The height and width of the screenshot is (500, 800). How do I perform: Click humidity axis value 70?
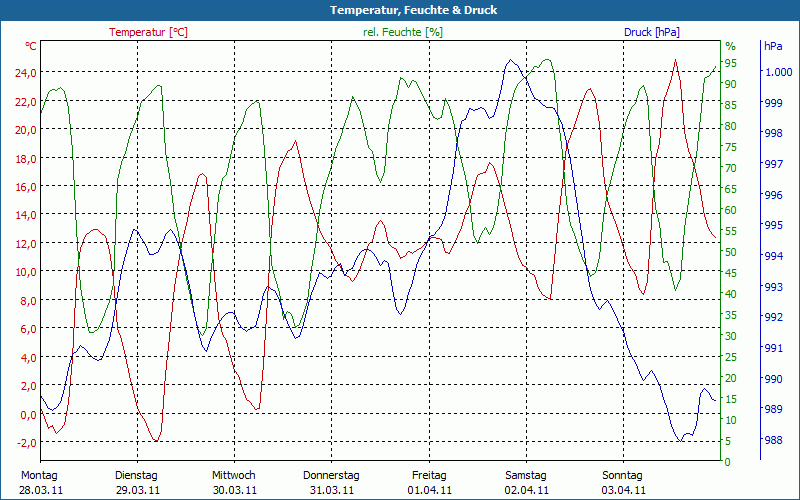[x=731, y=168]
